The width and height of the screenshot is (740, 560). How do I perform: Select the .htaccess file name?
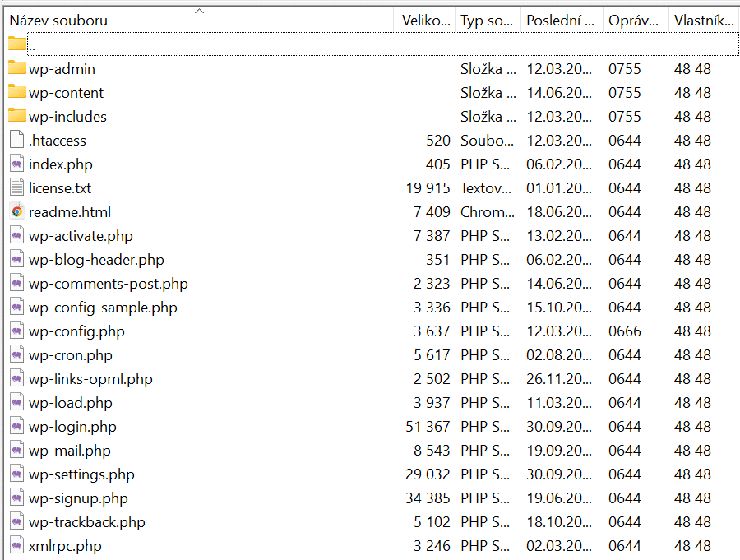point(57,141)
